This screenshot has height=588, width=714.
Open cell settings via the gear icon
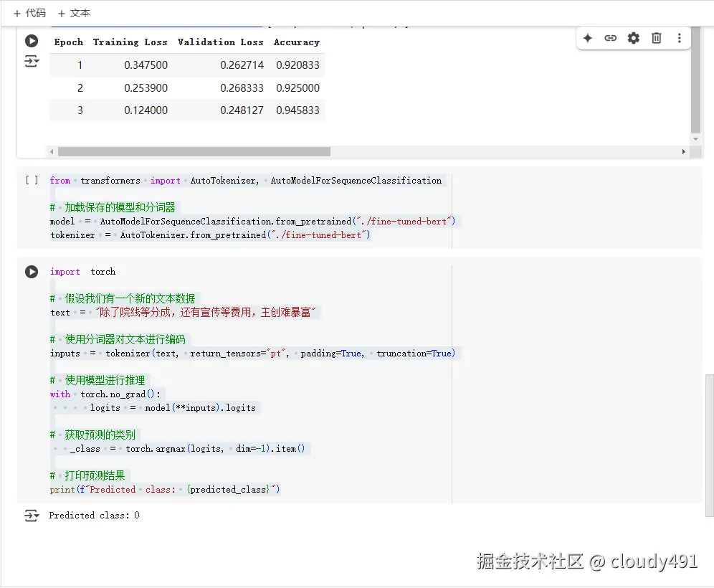[x=634, y=38]
